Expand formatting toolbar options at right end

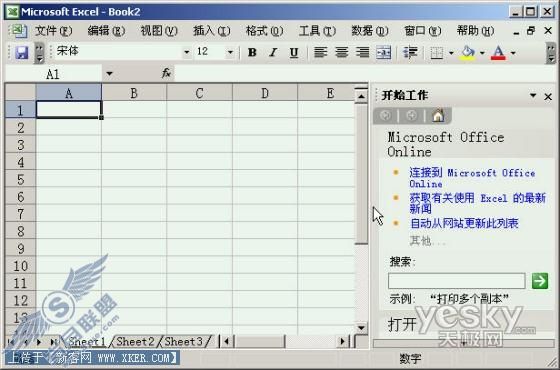click(x=551, y=53)
